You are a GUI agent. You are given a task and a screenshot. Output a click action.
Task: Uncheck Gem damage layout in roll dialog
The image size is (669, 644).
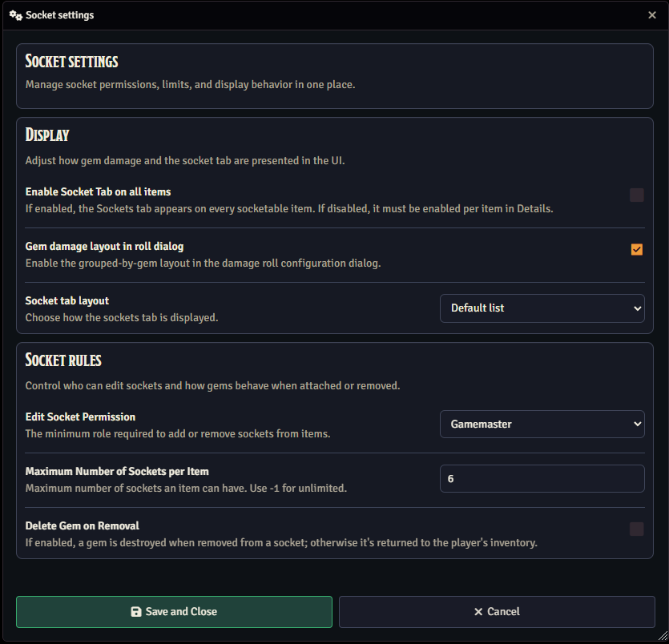[636, 250]
